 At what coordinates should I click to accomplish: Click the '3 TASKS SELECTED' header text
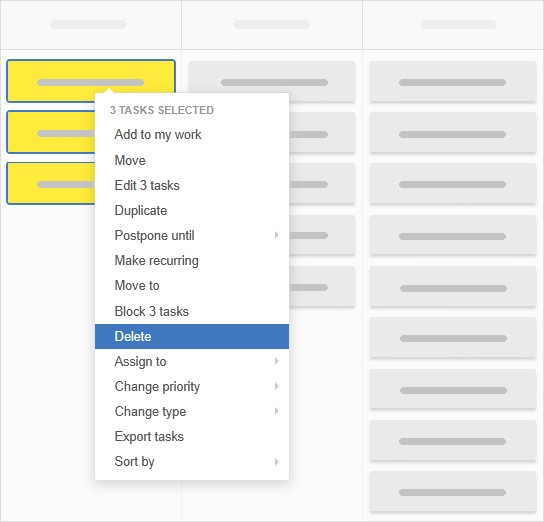(x=162, y=110)
